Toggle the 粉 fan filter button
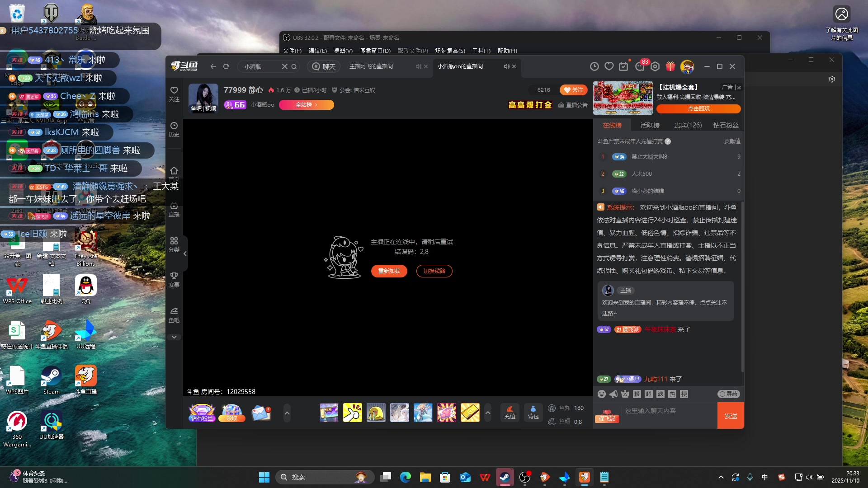The image size is (868, 488). point(637,394)
